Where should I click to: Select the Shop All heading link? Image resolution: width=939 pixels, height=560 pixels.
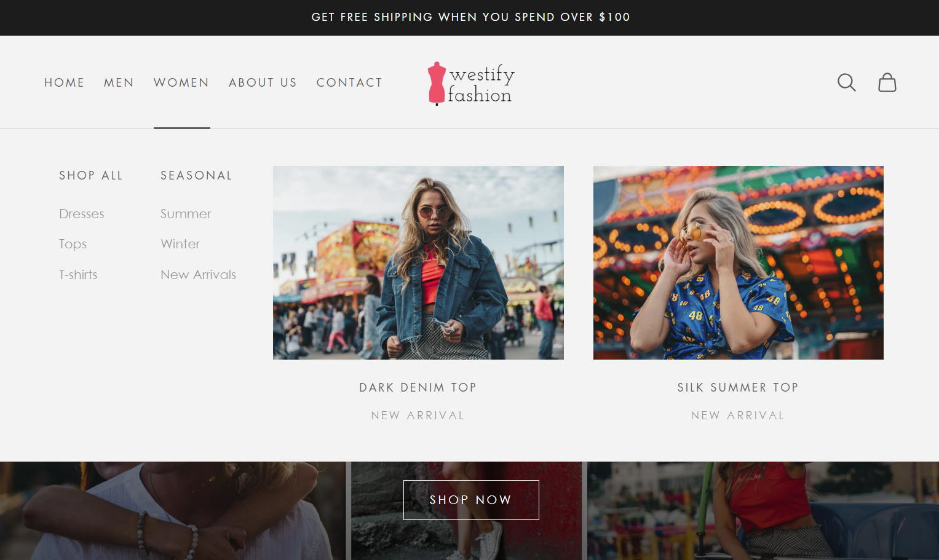pos(91,176)
